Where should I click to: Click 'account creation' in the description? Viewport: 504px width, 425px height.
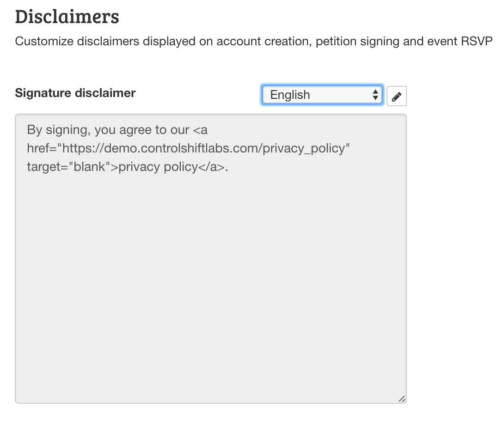click(264, 42)
